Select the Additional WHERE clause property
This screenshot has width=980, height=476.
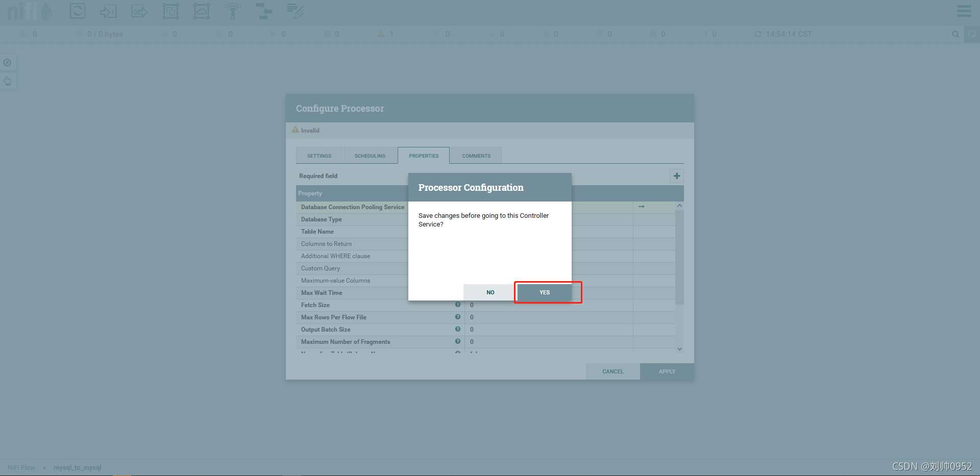point(335,256)
